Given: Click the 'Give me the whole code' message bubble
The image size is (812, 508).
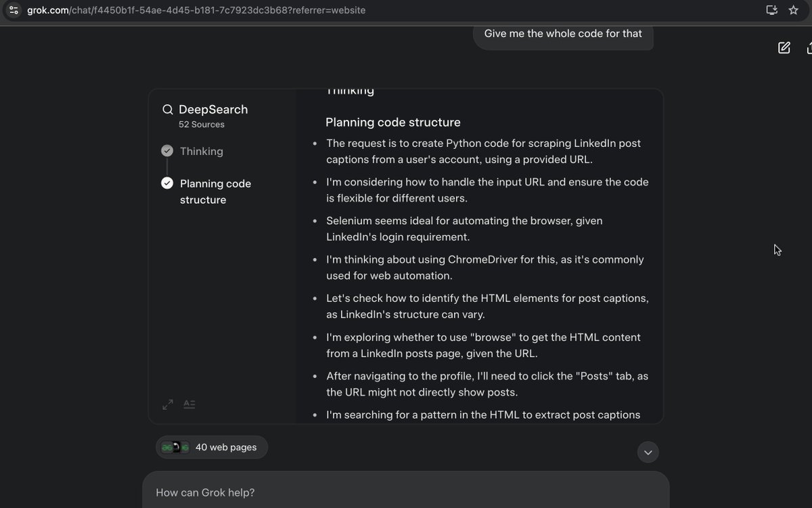Looking at the screenshot, I should (563, 35).
